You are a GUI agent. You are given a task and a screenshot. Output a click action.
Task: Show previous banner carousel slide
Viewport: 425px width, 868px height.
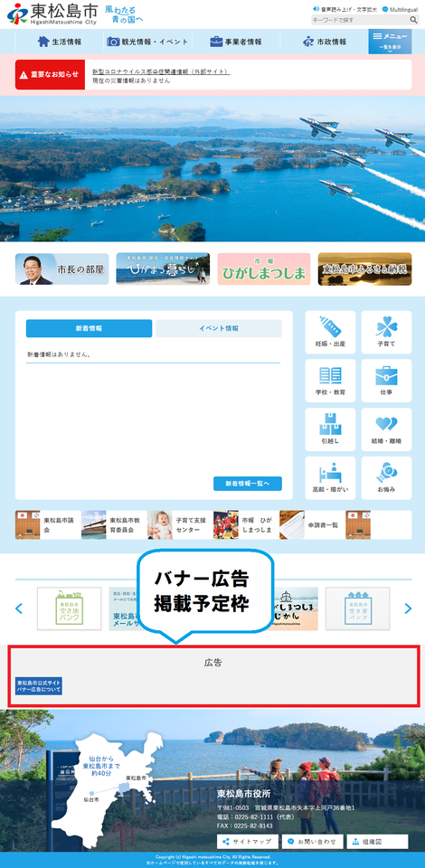point(19,609)
